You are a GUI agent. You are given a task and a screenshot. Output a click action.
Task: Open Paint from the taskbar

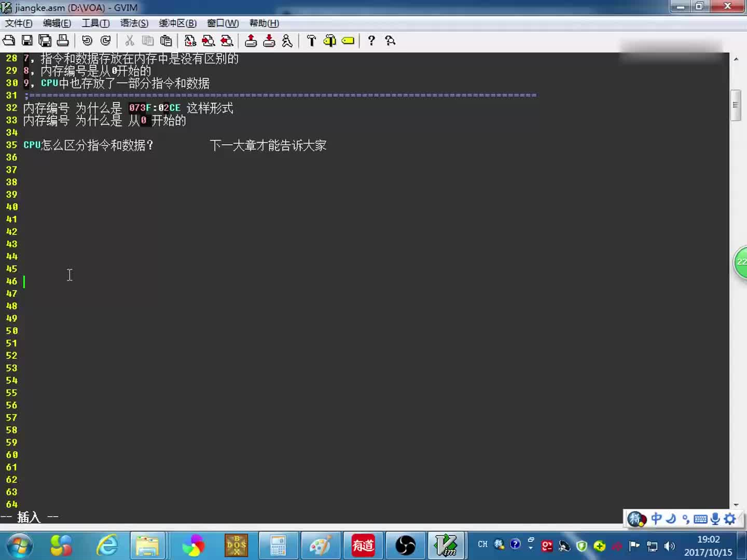point(320,546)
